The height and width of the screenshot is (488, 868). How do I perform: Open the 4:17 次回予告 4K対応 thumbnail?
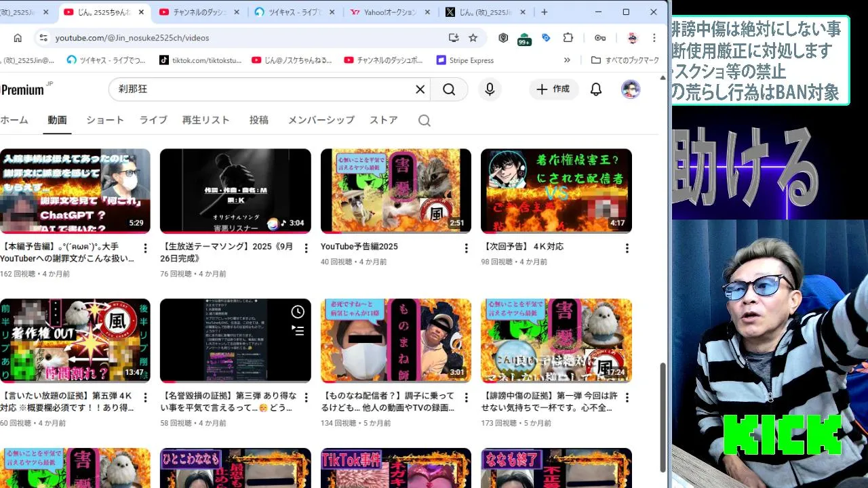pos(556,191)
